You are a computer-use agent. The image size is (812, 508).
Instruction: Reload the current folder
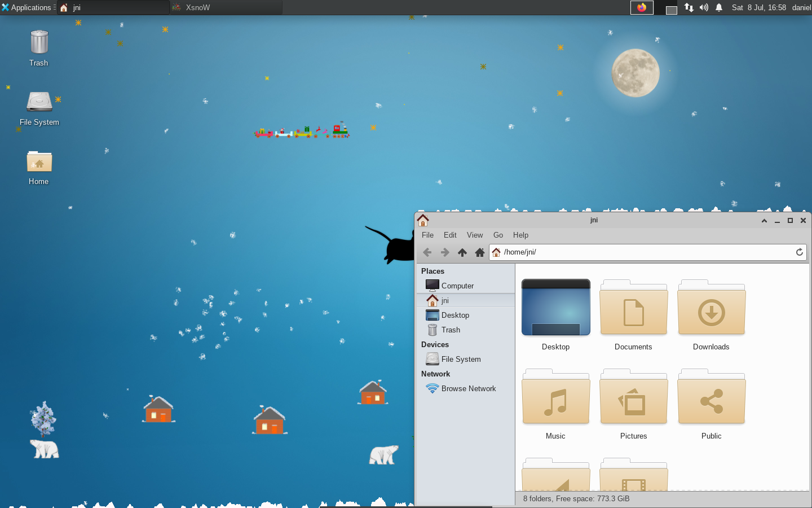point(799,252)
